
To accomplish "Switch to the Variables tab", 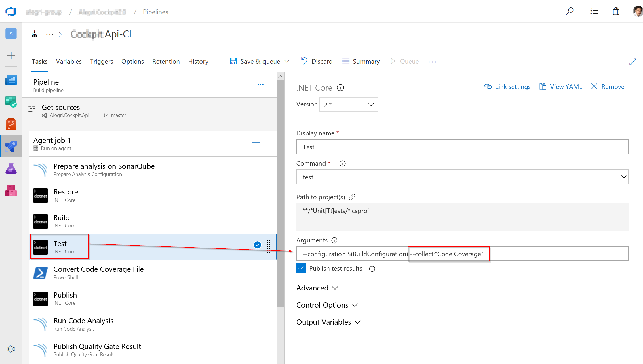I will click(x=69, y=61).
